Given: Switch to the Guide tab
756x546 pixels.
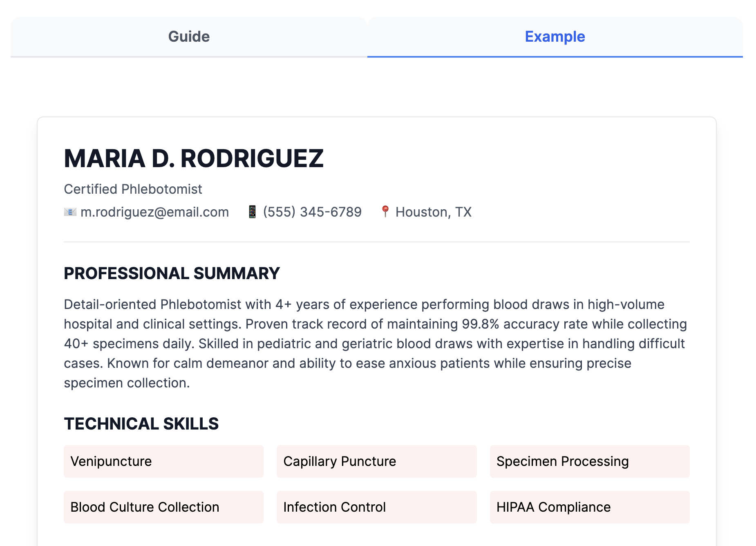Looking at the screenshot, I should point(189,37).
